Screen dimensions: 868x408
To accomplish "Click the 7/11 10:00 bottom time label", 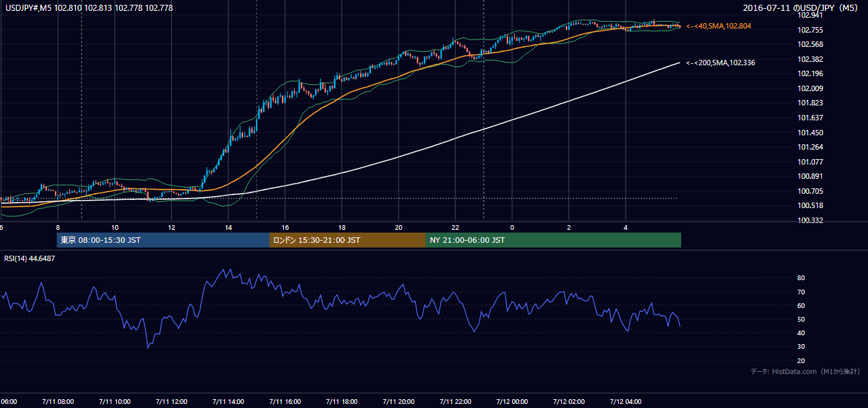I will pyautogui.click(x=115, y=401).
